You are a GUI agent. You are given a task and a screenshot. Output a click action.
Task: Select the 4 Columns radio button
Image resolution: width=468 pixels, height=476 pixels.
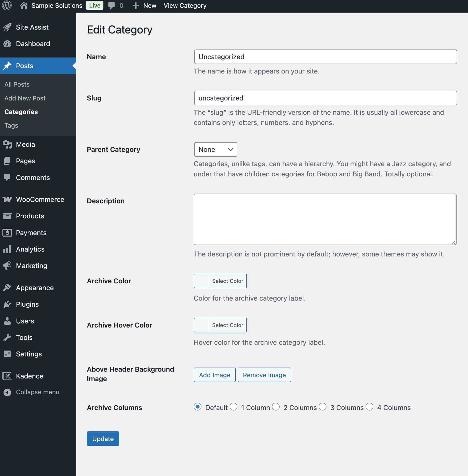pos(369,407)
